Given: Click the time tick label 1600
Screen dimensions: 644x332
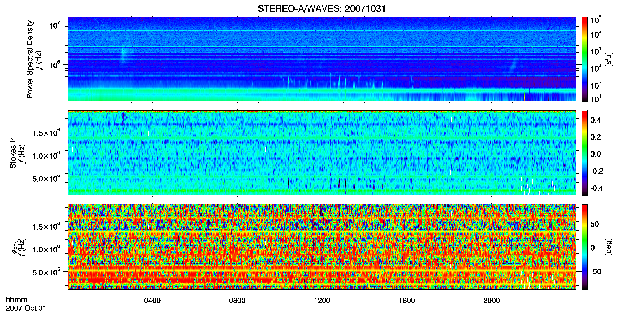Looking at the screenshot, I should pos(407,301).
